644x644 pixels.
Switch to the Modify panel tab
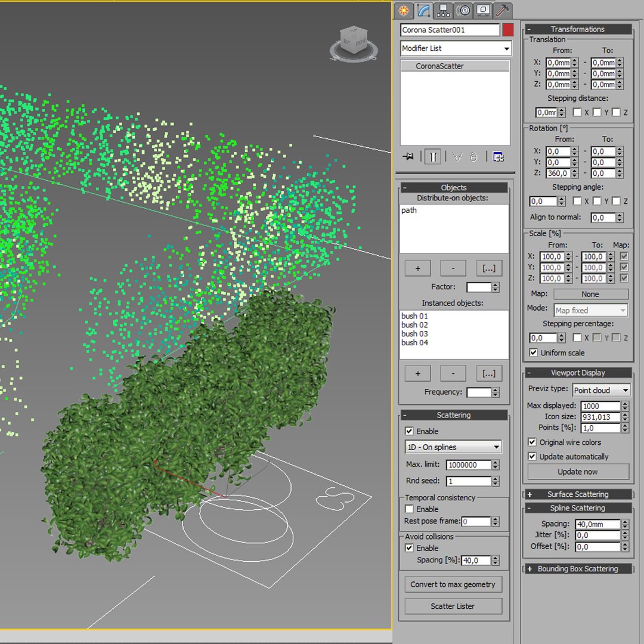[423, 10]
